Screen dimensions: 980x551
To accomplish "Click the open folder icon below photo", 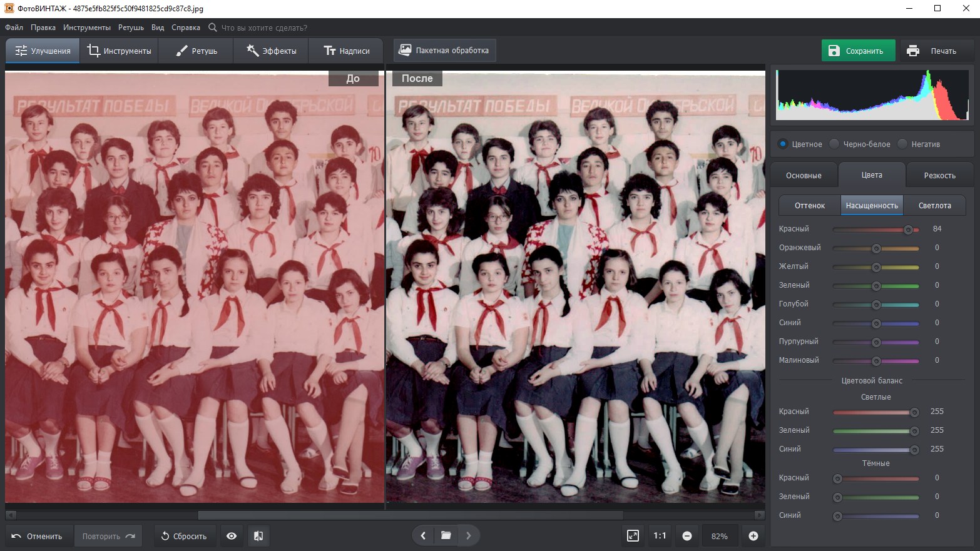I will click(446, 535).
